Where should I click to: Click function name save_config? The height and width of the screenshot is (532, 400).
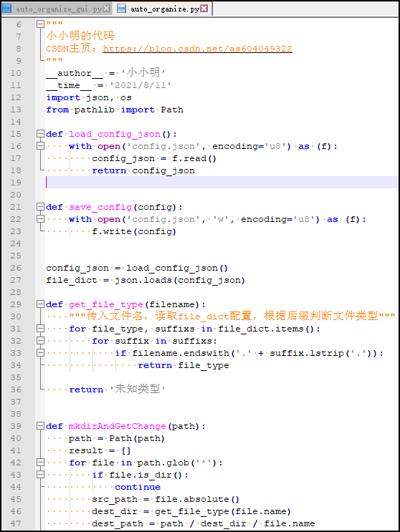[x=100, y=208]
